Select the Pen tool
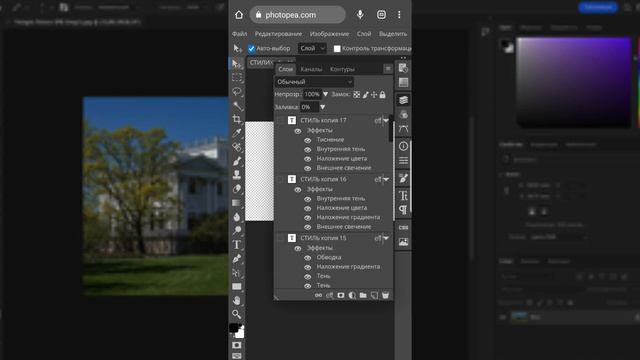Image resolution: width=640 pixels, height=360 pixels. [x=237, y=258]
